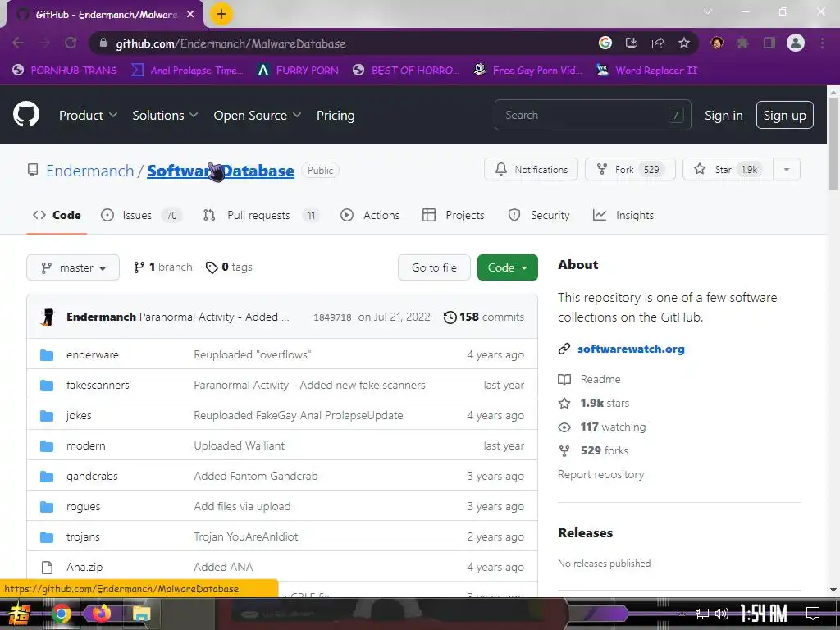840x630 pixels.
Task: Expand the Open Source menu
Action: click(x=257, y=115)
